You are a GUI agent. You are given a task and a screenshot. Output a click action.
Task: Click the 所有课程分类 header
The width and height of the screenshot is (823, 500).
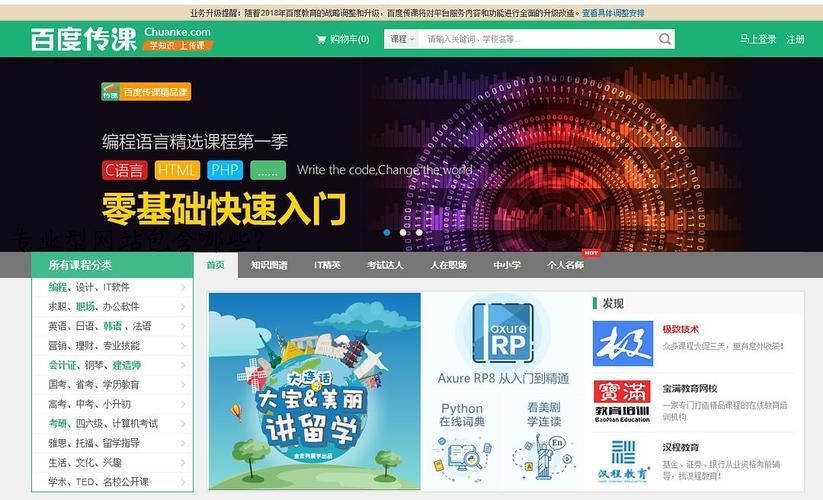click(x=112, y=265)
